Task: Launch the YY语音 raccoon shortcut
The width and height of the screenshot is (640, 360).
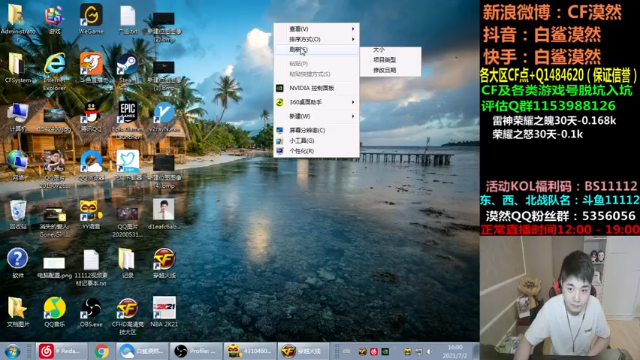Action: tap(91, 213)
